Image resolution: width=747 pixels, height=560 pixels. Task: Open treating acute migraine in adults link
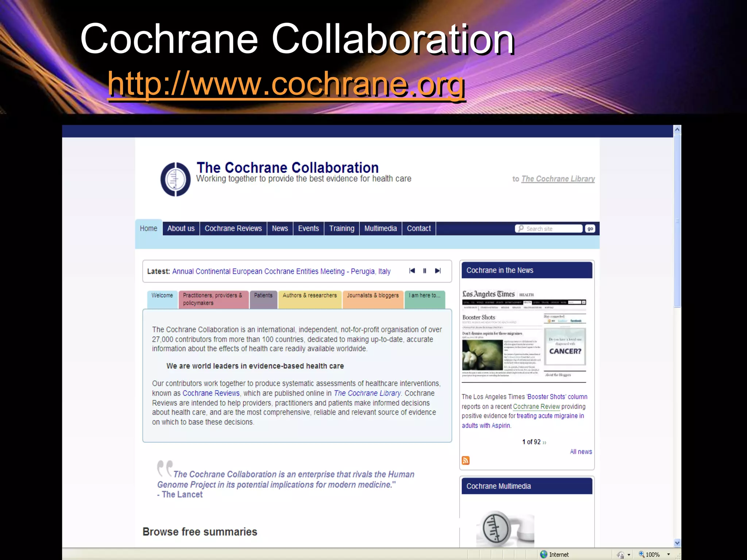click(523, 421)
